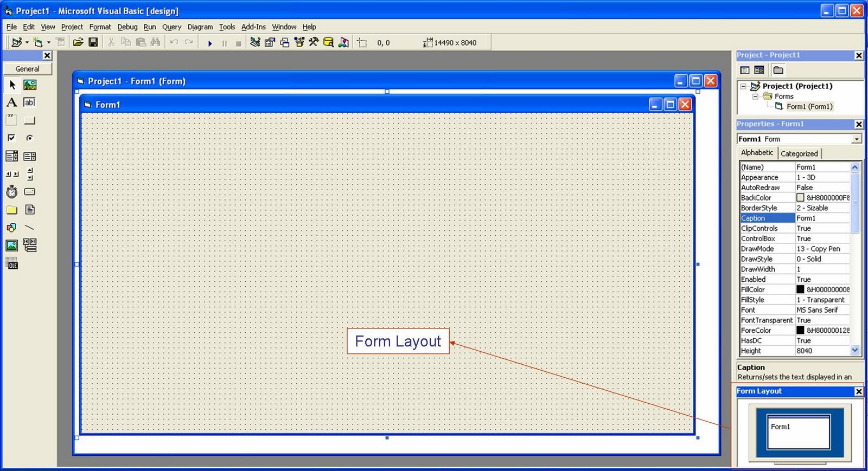Screen dimensions: 868x471
Task: Select the Image control tool
Action: (x=12, y=246)
